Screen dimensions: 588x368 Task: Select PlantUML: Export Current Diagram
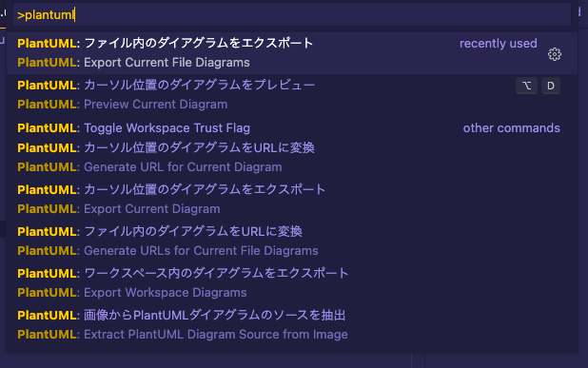[x=292, y=200]
